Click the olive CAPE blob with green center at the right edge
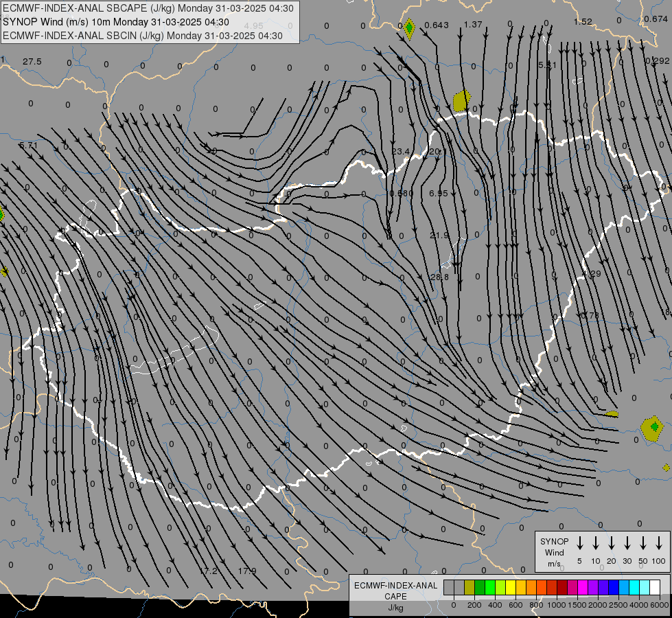 point(652,428)
